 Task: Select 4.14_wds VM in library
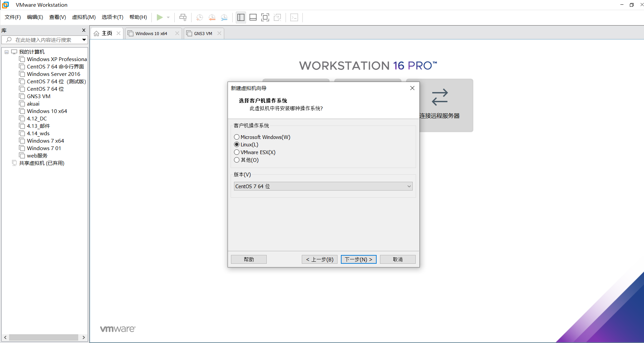click(34, 134)
